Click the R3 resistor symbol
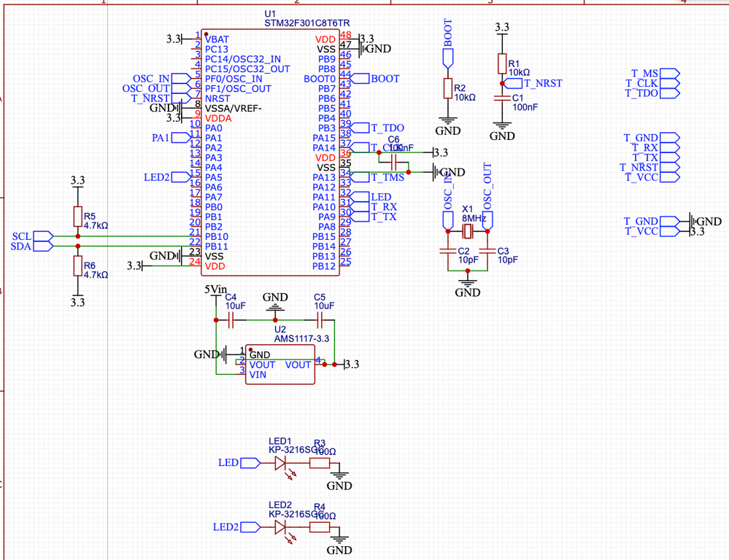Viewport: 729px width, 560px height. tap(320, 463)
